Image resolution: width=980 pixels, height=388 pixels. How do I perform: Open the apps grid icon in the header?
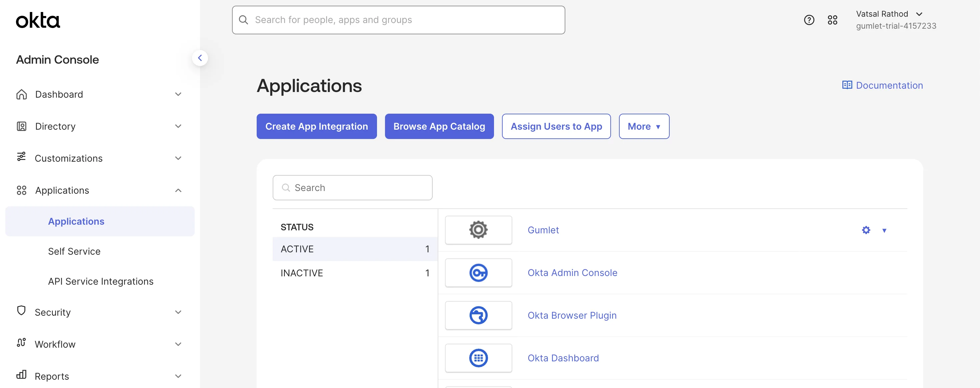832,20
